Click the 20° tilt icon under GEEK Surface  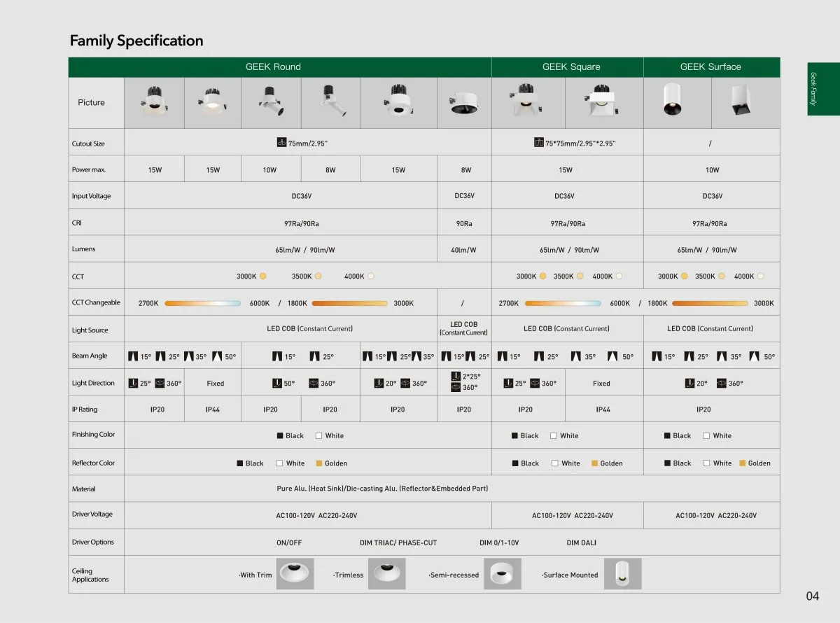689,383
